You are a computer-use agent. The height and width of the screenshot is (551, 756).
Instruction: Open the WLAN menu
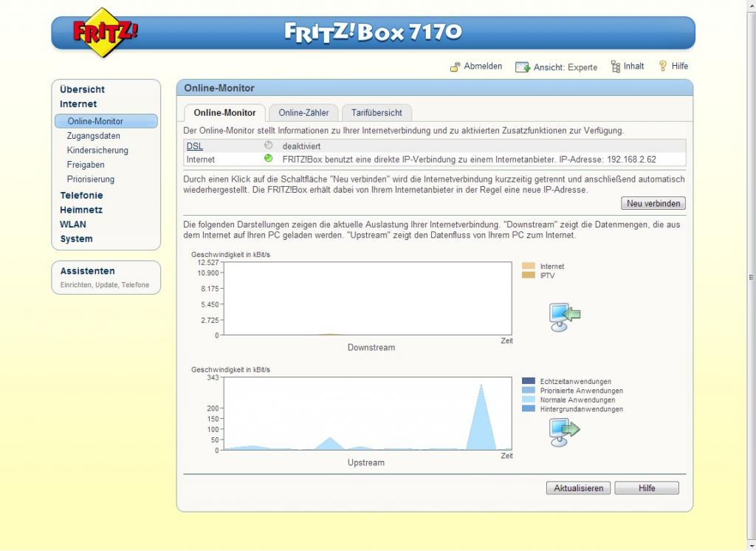click(x=73, y=225)
